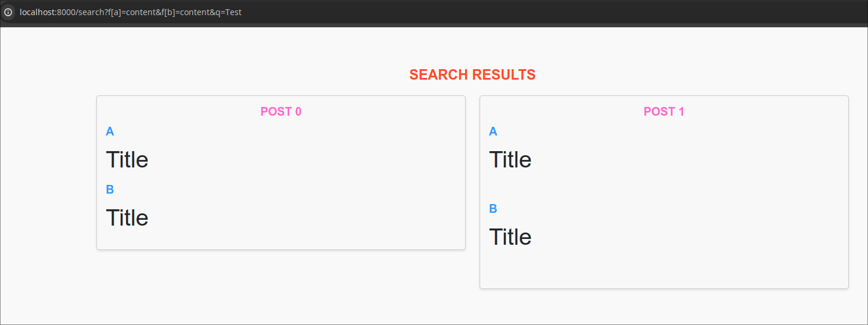Click the site information icon in address bar
The height and width of the screenshot is (325, 868).
point(8,12)
